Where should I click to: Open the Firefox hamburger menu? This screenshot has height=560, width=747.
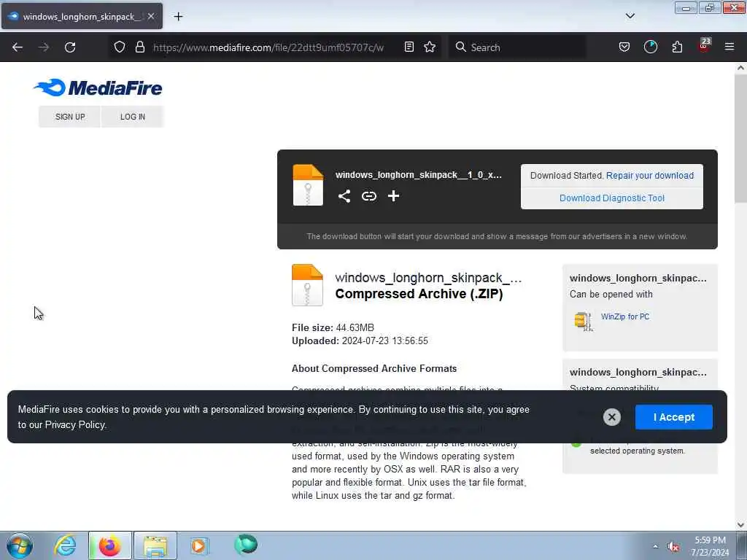coord(729,47)
